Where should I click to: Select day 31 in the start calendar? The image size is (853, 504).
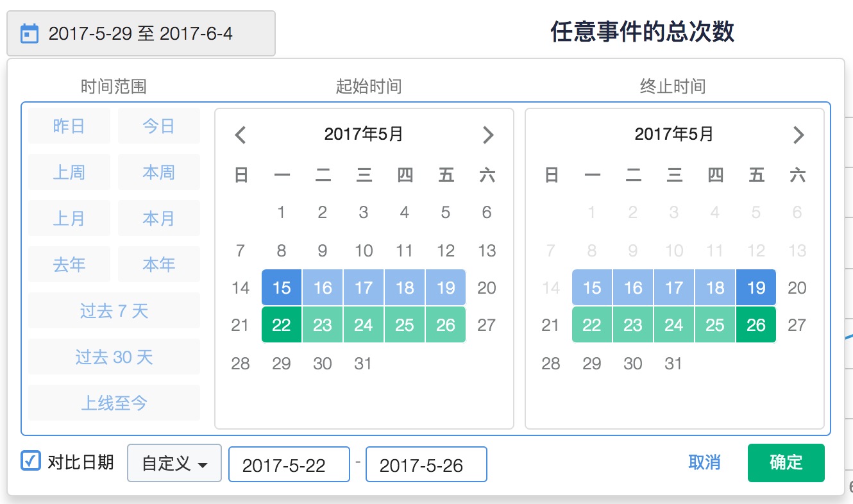coord(363,364)
